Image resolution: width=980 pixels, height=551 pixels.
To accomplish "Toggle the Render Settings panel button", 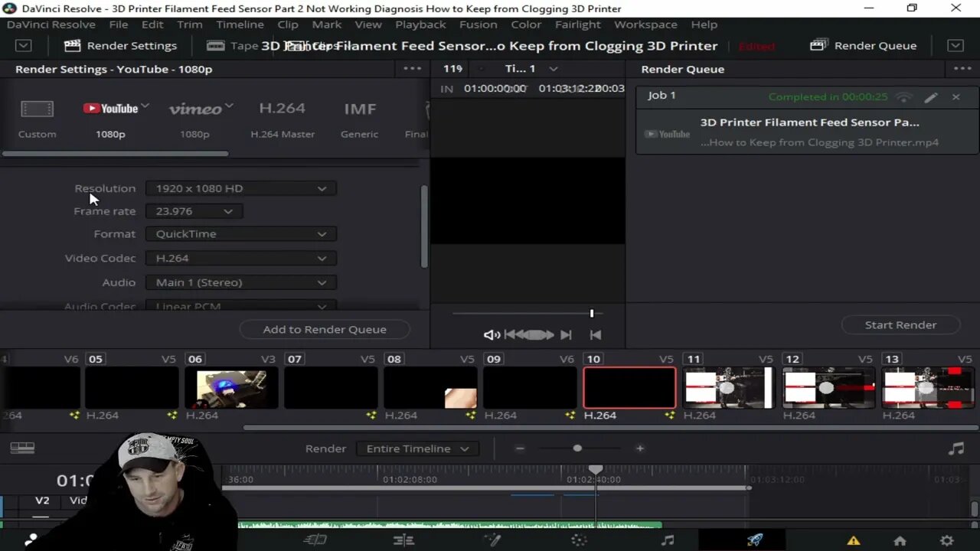I will tap(120, 46).
